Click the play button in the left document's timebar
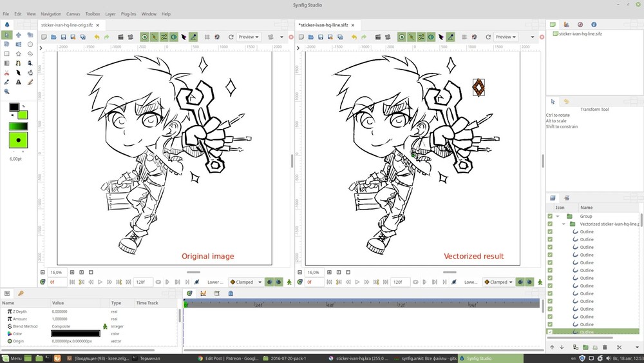Image resolution: width=644 pixels, height=363 pixels. pos(100,282)
